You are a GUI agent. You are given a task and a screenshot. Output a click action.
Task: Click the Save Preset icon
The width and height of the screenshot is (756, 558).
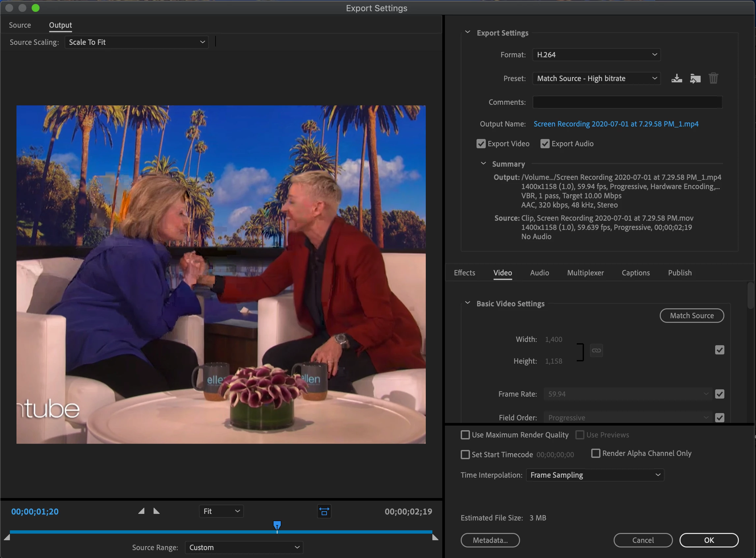(x=676, y=78)
